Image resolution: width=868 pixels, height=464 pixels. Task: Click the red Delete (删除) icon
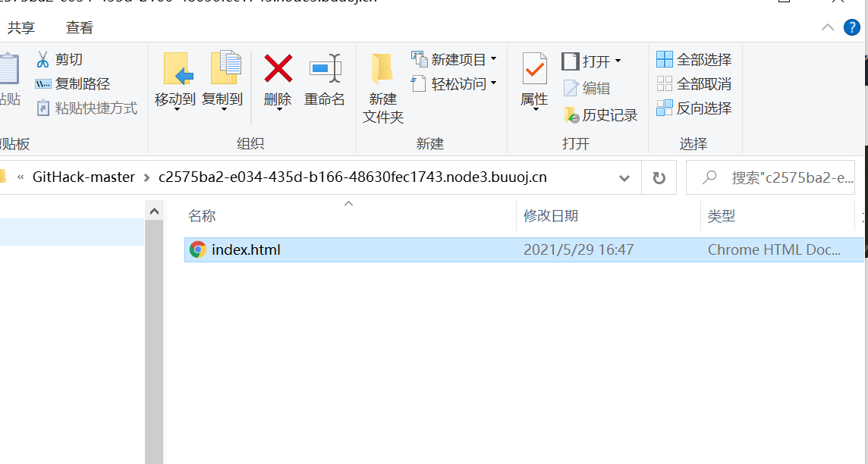pyautogui.click(x=278, y=68)
